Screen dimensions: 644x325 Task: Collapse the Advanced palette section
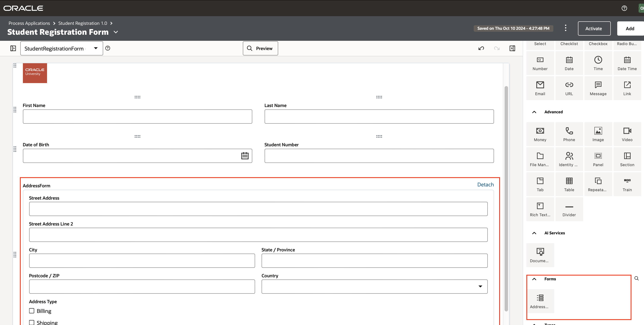[x=534, y=112]
